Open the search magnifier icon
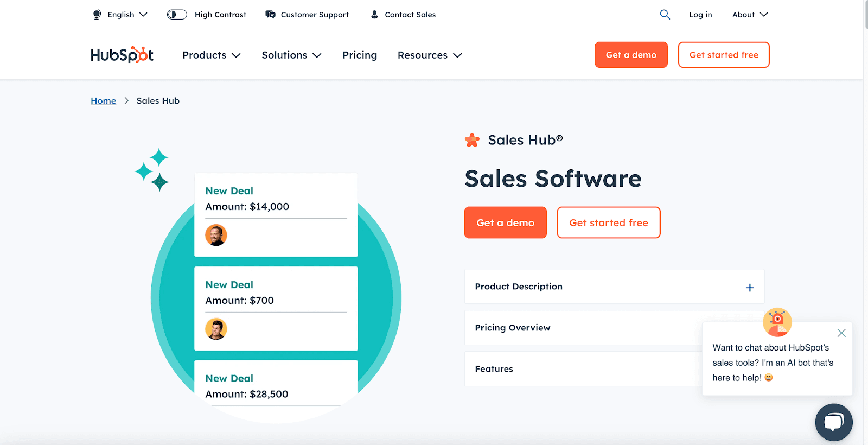The width and height of the screenshot is (868, 445). (665, 15)
